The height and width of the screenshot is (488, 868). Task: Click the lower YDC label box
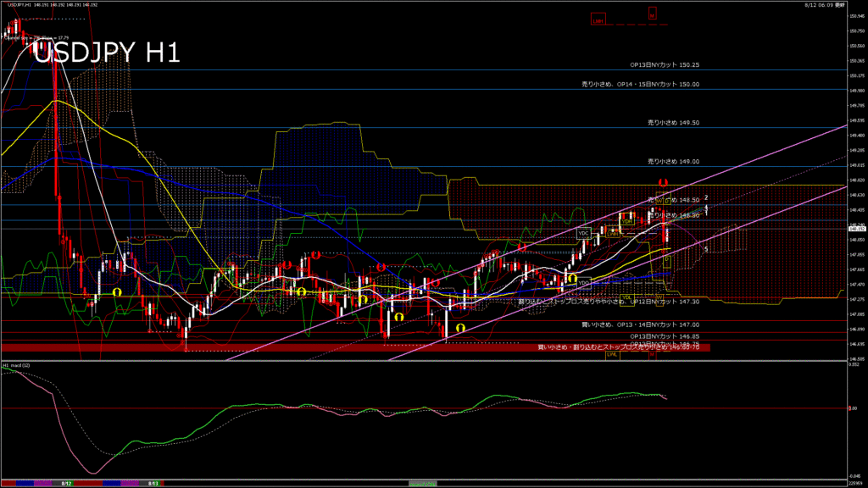[583, 282]
